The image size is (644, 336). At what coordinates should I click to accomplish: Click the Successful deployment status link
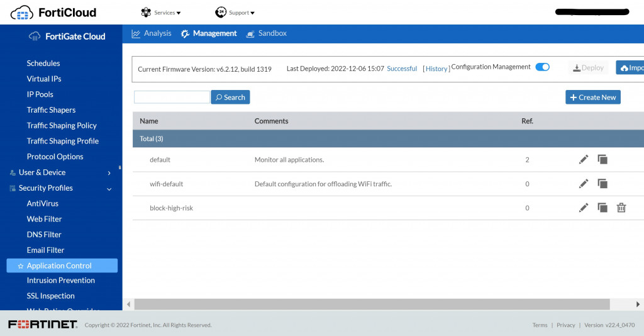[402, 69]
